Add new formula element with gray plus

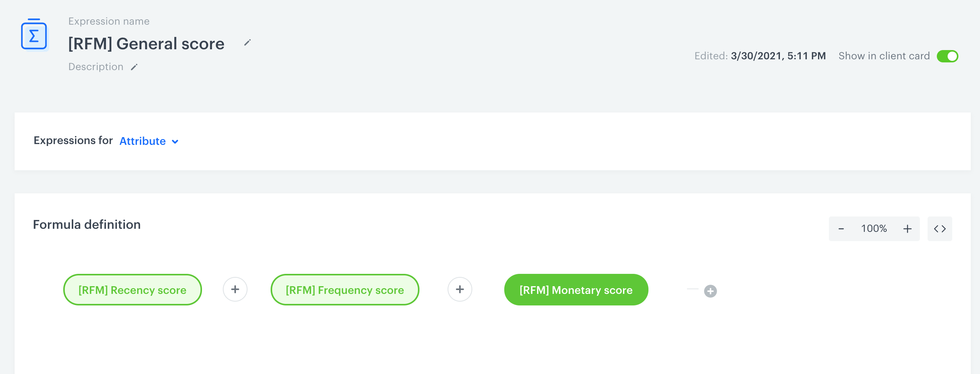(710, 291)
